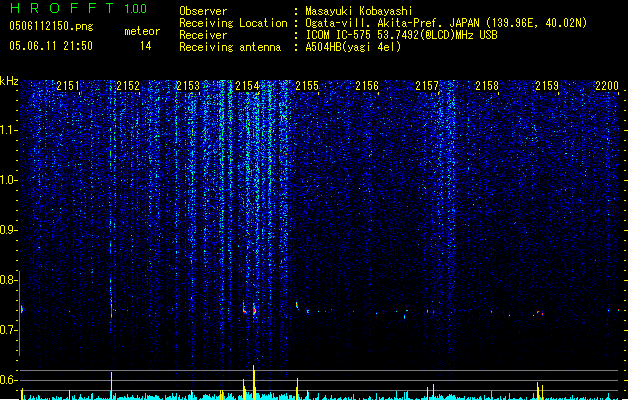Click the 2153 time marker

coord(188,85)
